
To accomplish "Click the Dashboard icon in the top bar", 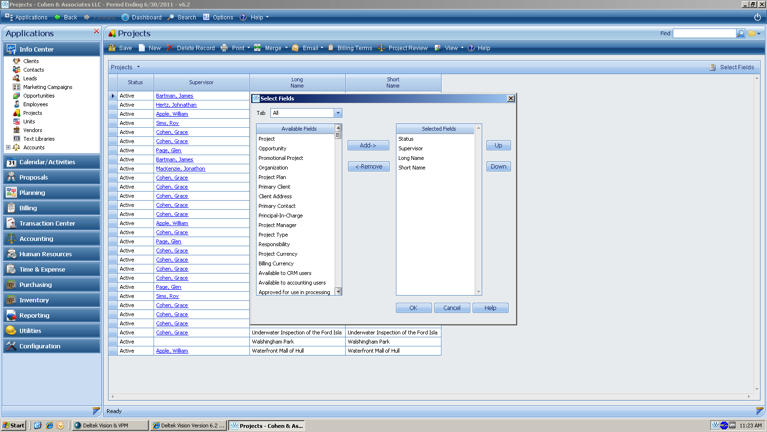I will (x=125, y=17).
